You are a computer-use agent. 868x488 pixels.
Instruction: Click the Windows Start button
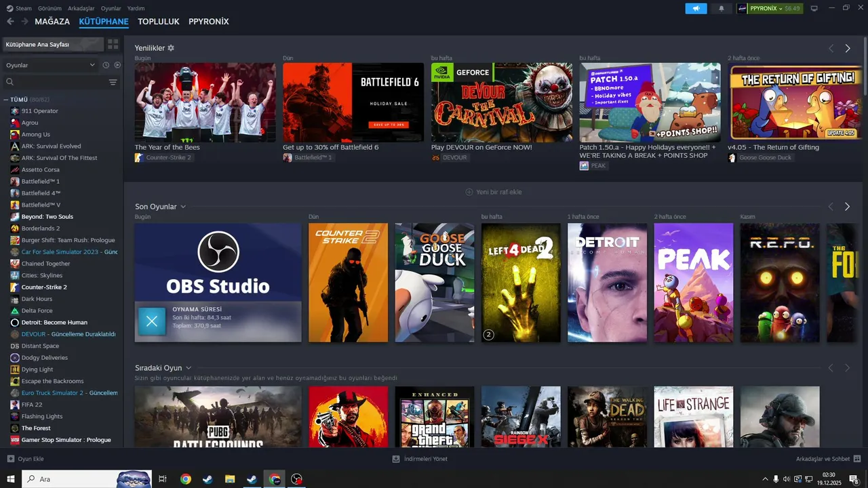(x=11, y=479)
